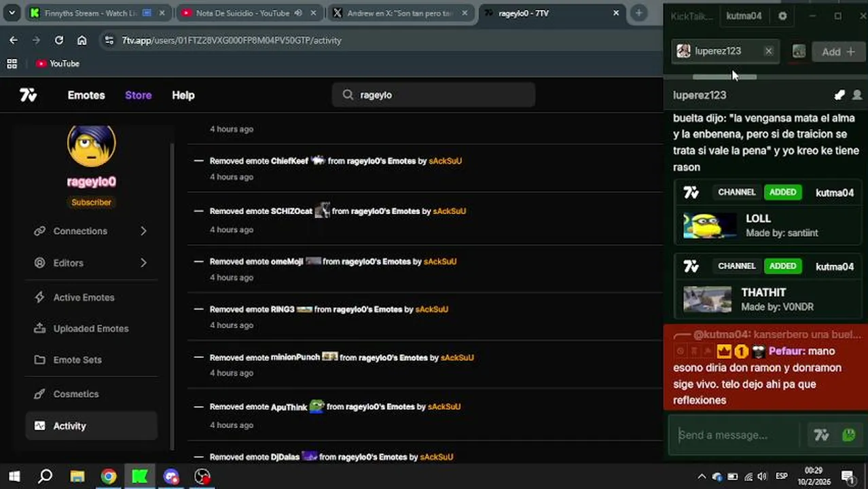The height and width of the screenshot is (489, 868).
Task: Click the 7TV search field with rageylo
Action: (x=433, y=95)
